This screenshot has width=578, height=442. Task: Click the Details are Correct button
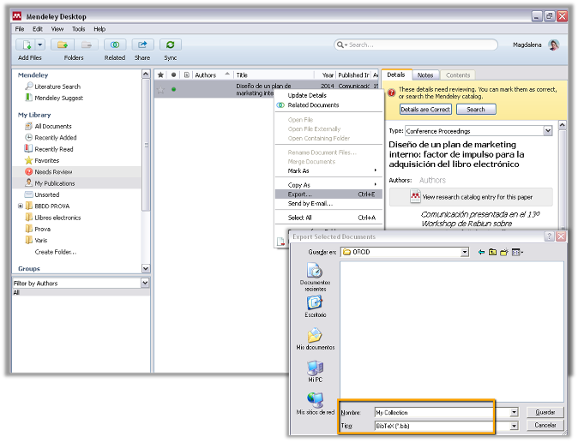pyautogui.click(x=425, y=109)
